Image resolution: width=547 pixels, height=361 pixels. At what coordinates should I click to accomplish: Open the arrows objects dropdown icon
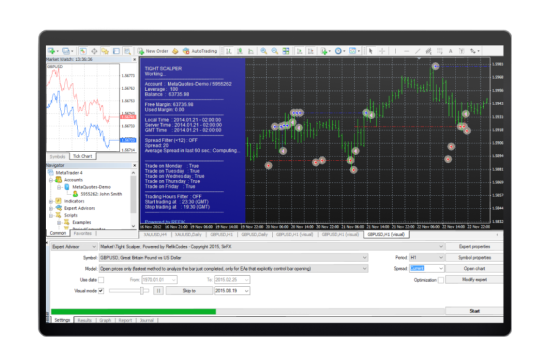point(474,51)
